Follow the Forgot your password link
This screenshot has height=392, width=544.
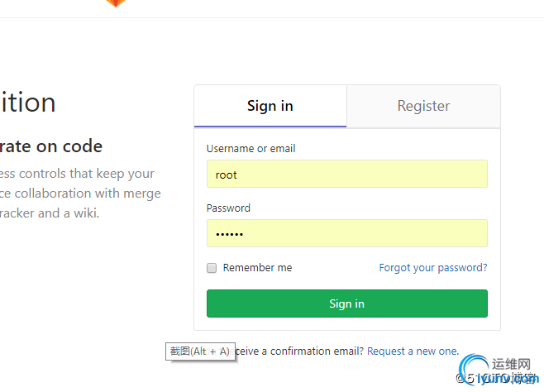pyautogui.click(x=432, y=268)
